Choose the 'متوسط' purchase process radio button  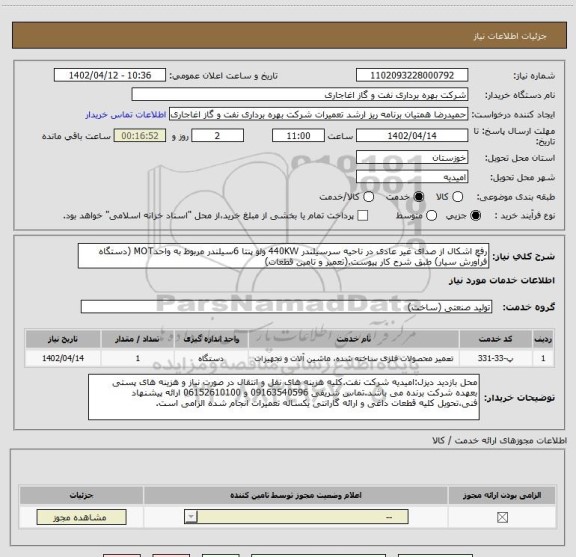pos(431,216)
